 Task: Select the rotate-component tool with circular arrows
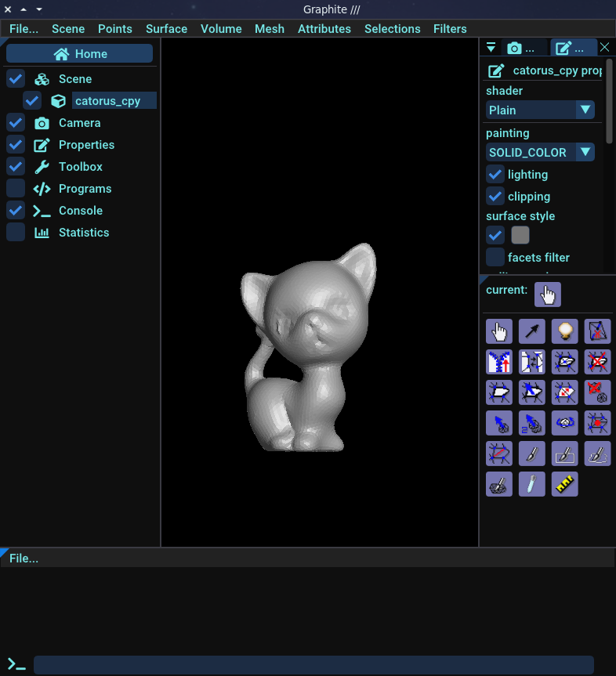[x=564, y=423]
